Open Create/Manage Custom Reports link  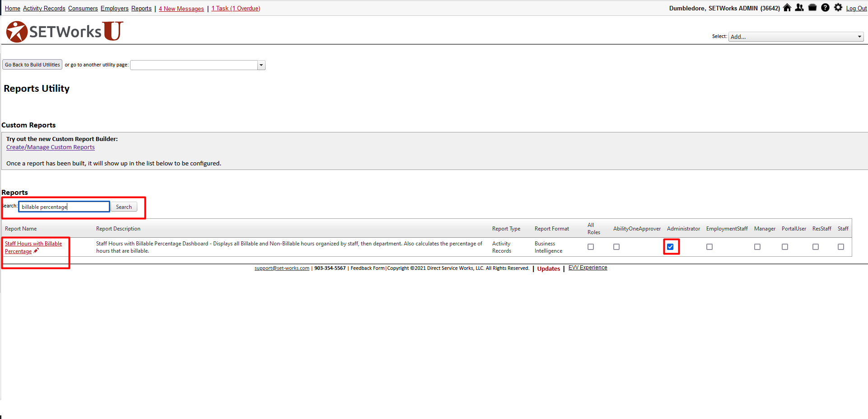pos(51,147)
